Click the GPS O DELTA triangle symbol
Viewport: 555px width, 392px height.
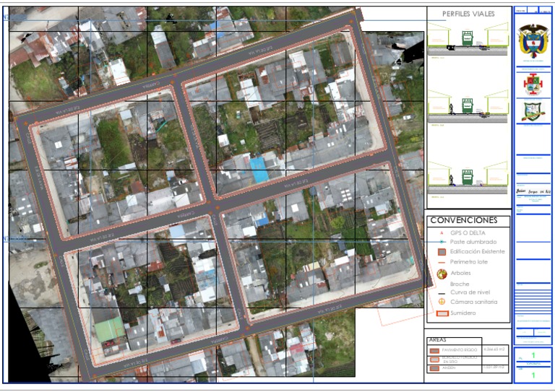(x=442, y=233)
